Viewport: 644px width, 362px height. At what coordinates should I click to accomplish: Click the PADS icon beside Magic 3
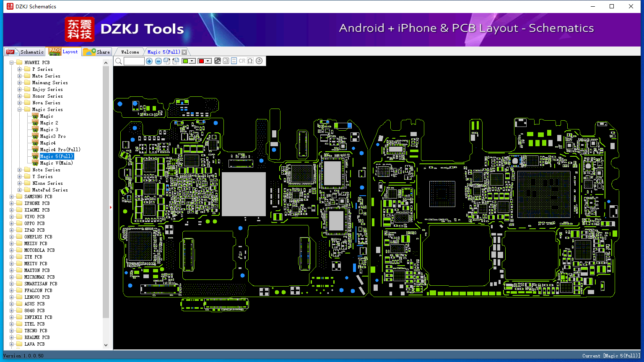pyautogui.click(x=35, y=129)
